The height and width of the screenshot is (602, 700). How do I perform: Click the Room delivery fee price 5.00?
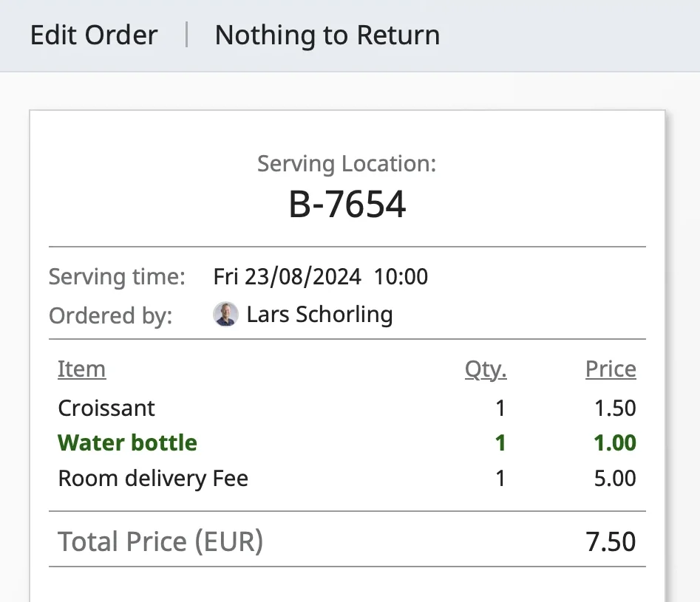tap(615, 479)
